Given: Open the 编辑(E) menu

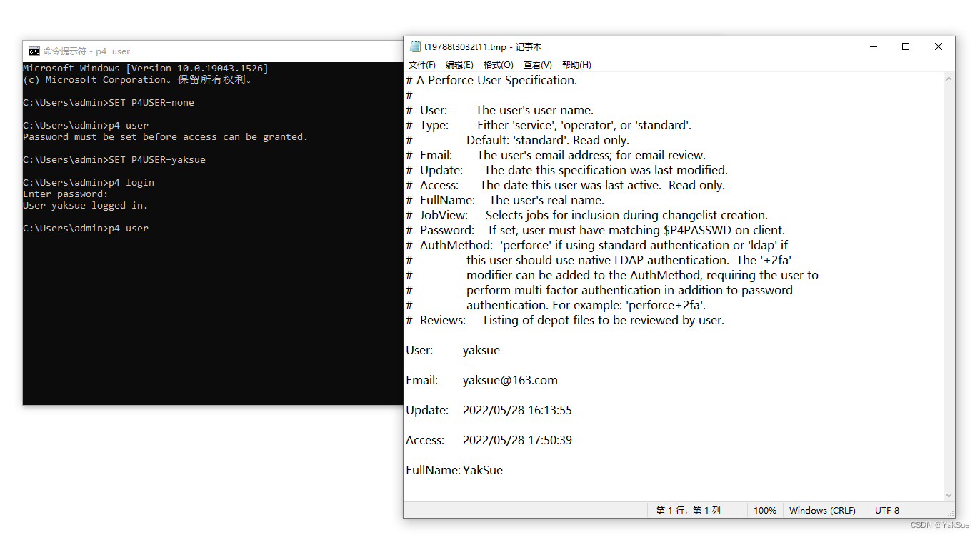Looking at the screenshot, I should (461, 65).
